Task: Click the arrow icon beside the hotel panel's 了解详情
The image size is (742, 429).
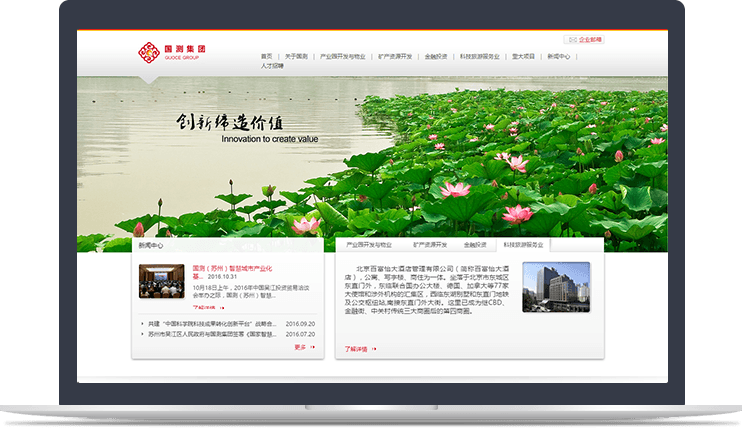Action: (374, 349)
